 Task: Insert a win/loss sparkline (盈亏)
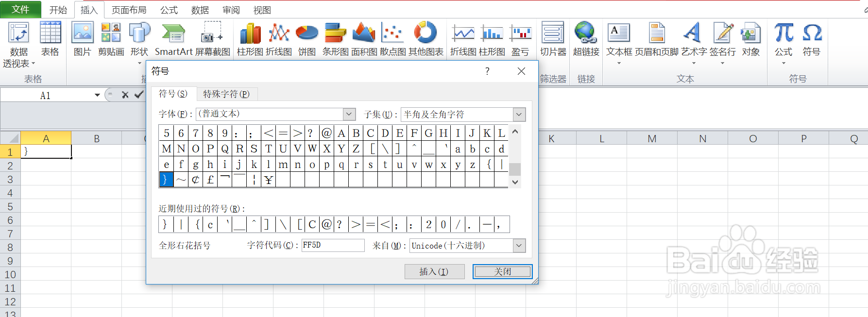tap(520, 39)
